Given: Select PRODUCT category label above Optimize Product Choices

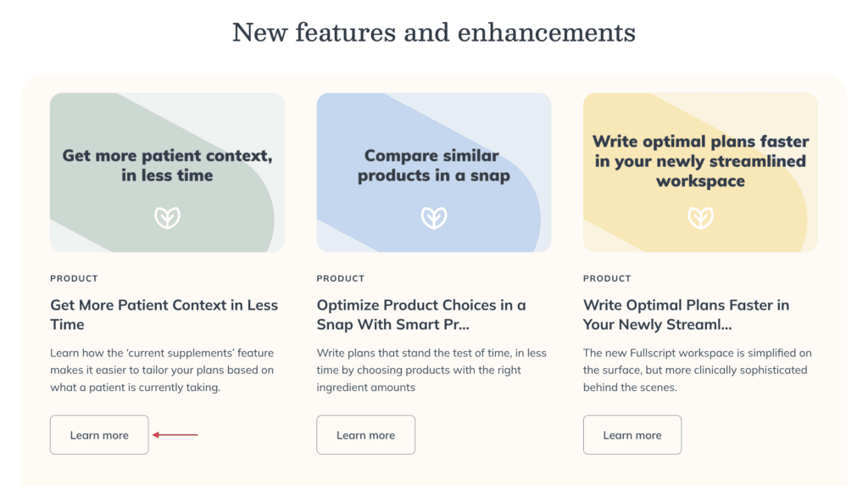Looking at the screenshot, I should (x=341, y=278).
